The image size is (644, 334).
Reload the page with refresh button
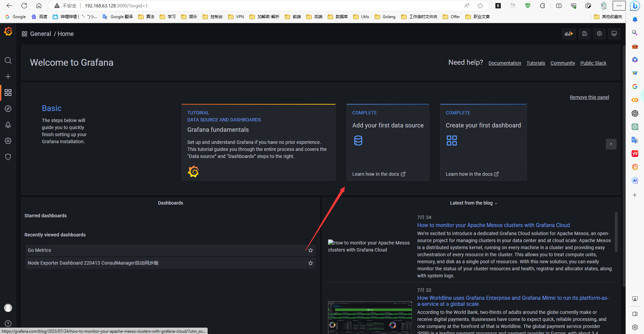[x=24, y=6]
